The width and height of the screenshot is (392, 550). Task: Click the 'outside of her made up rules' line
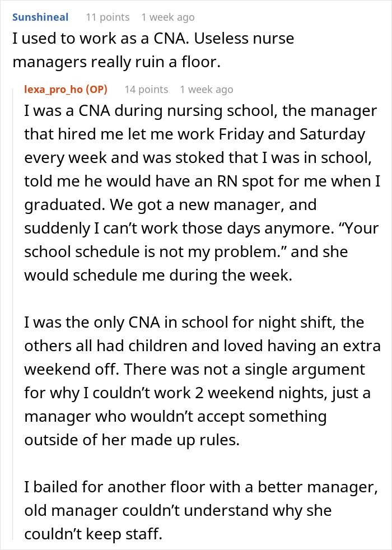[132, 440]
